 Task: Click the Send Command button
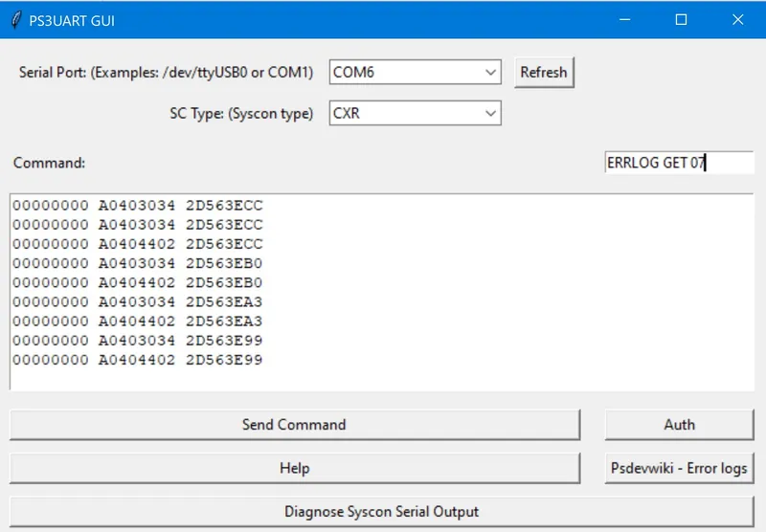point(294,424)
